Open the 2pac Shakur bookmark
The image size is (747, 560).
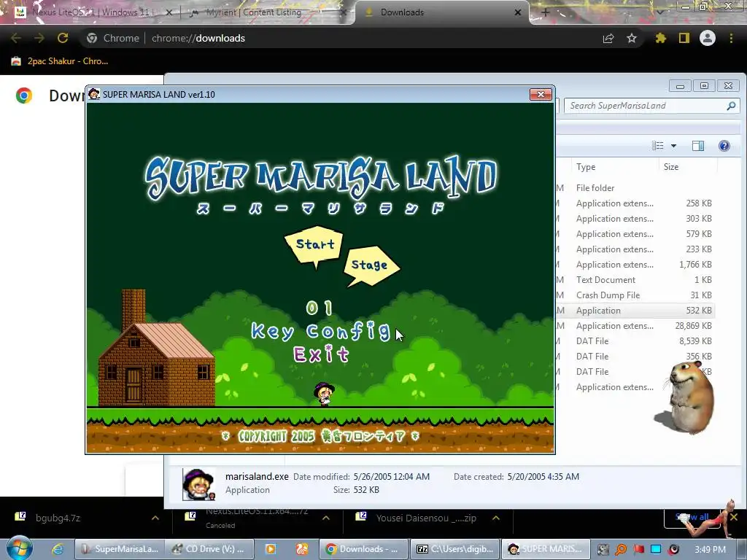click(x=60, y=61)
